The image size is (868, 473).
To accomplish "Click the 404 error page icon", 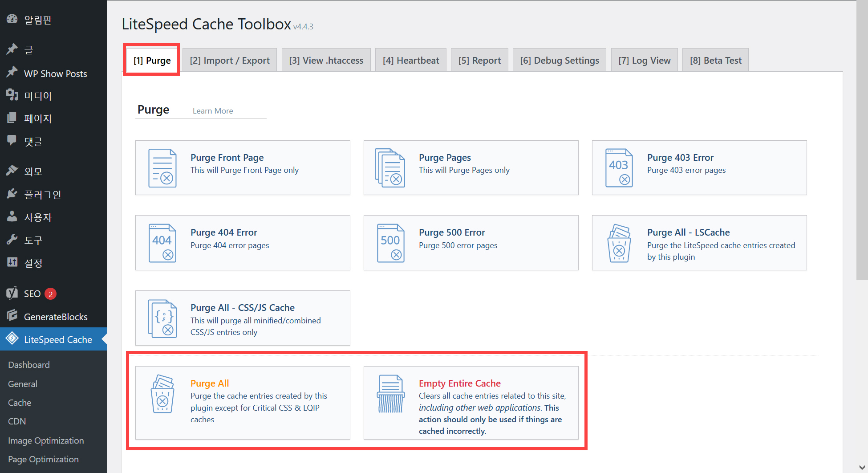I will point(162,243).
